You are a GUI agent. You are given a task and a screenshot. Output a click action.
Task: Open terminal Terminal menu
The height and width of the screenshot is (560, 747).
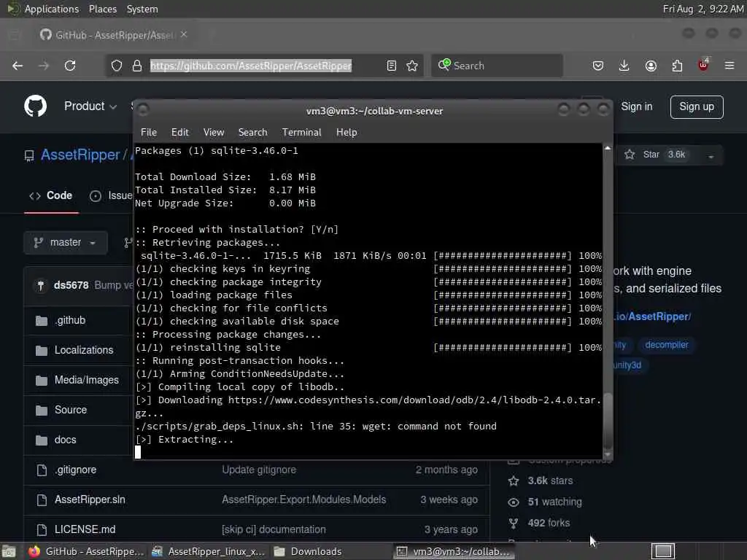tap(301, 133)
